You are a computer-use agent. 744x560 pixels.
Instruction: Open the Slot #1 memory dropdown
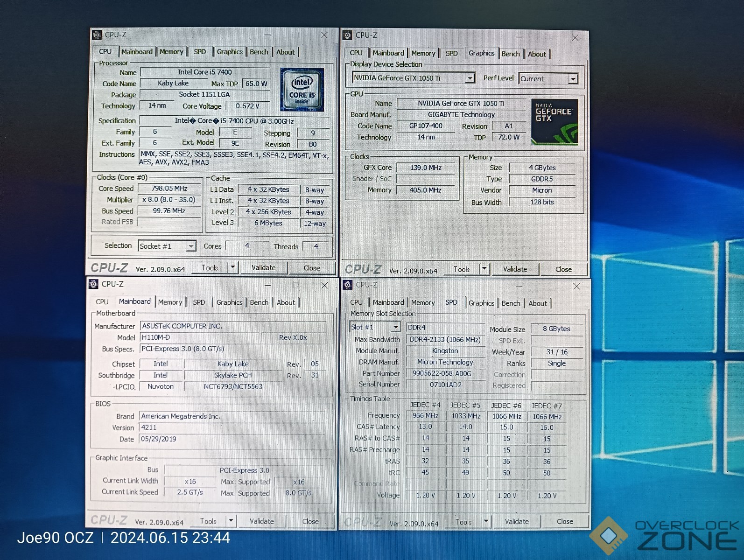[x=395, y=327]
